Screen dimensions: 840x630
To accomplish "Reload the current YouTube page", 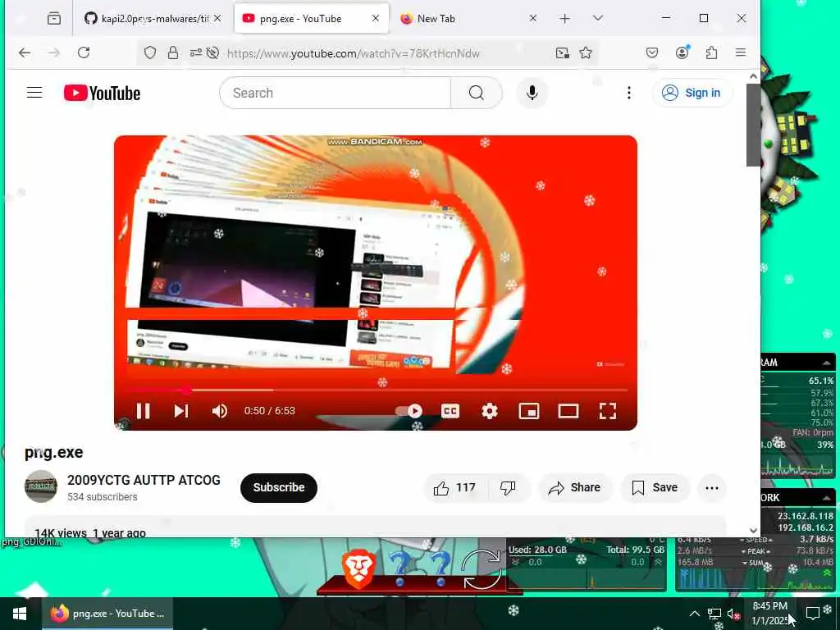I will (84, 52).
